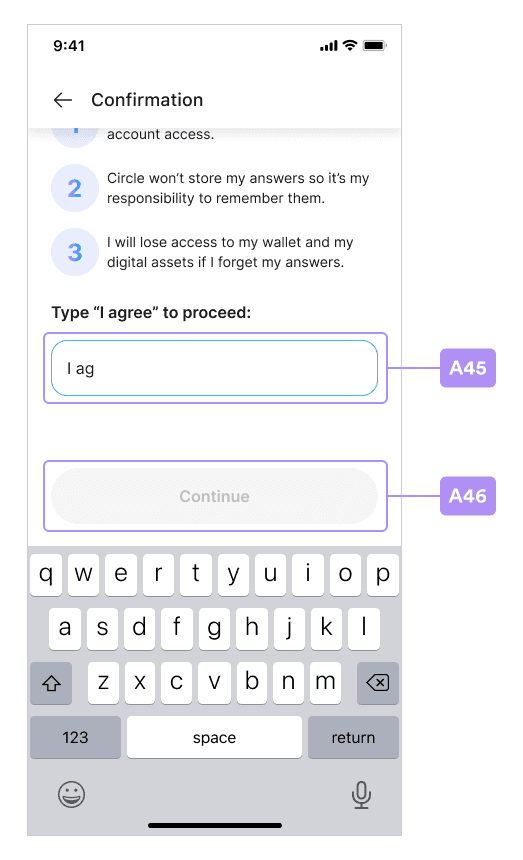
Task: Tap the return key
Action: [354, 737]
